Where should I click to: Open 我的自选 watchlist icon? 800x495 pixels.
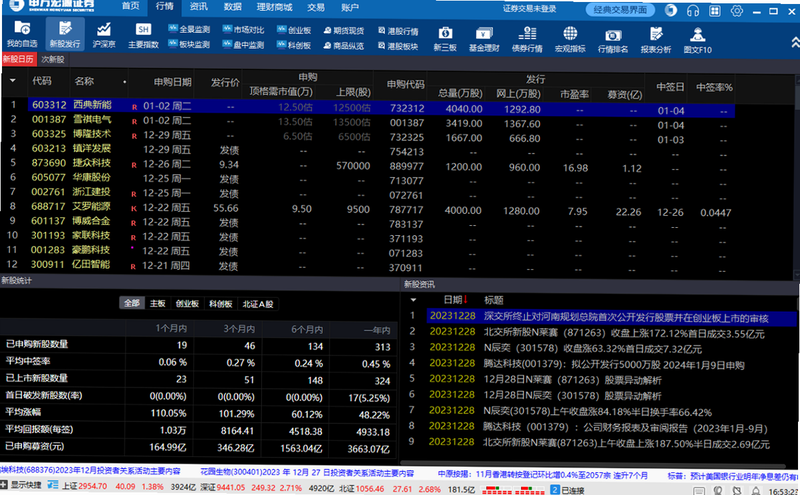[x=22, y=35]
